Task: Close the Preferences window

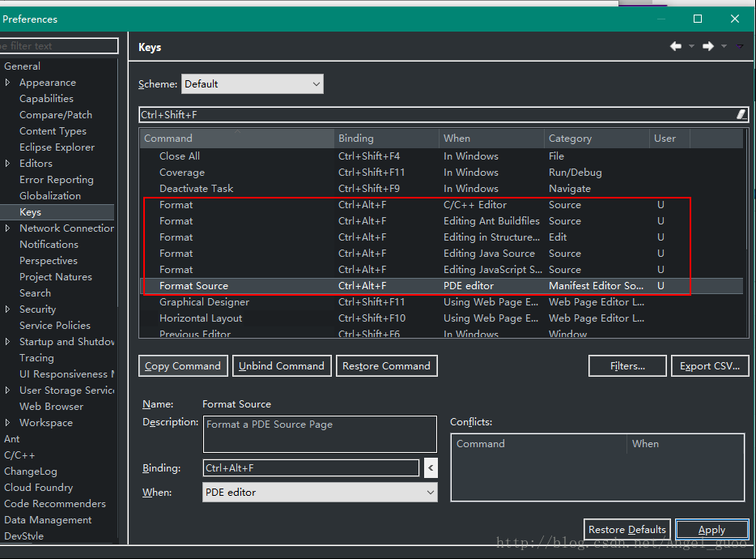Action: [735, 19]
